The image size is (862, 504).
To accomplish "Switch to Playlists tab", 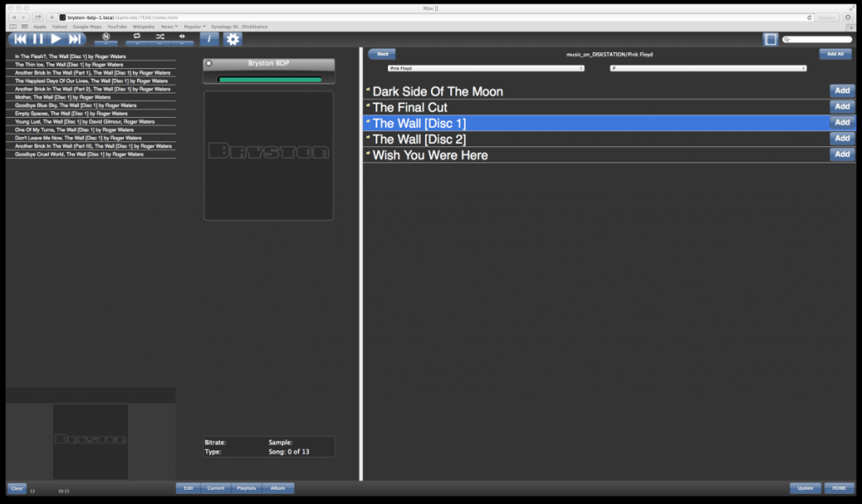I will point(247,488).
